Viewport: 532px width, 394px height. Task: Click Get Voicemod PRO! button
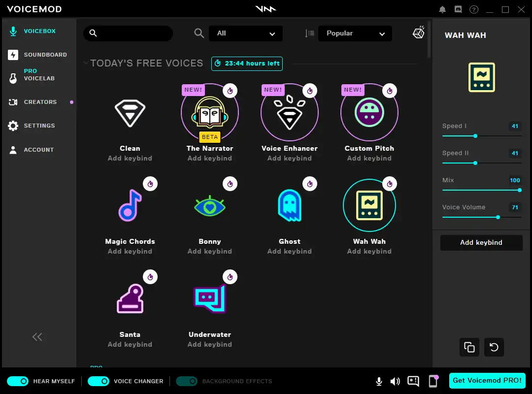pos(487,380)
